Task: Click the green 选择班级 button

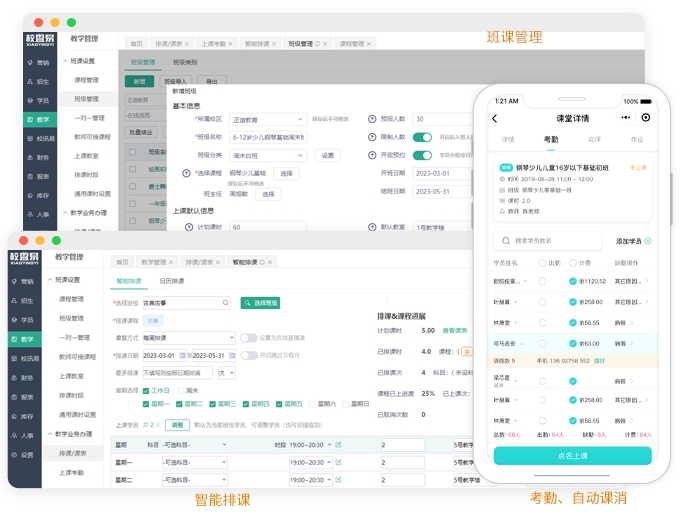Action: pyautogui.click(x=260, y=303)
